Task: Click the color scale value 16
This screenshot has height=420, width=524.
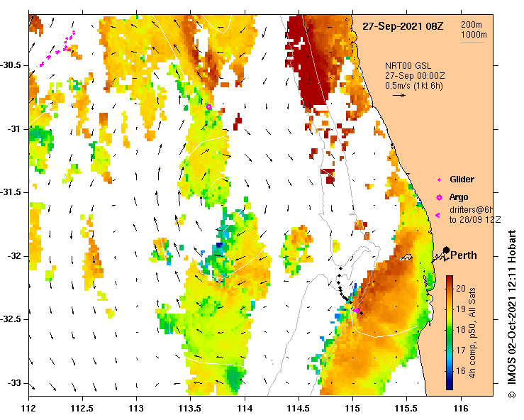Action: point(461,371)
